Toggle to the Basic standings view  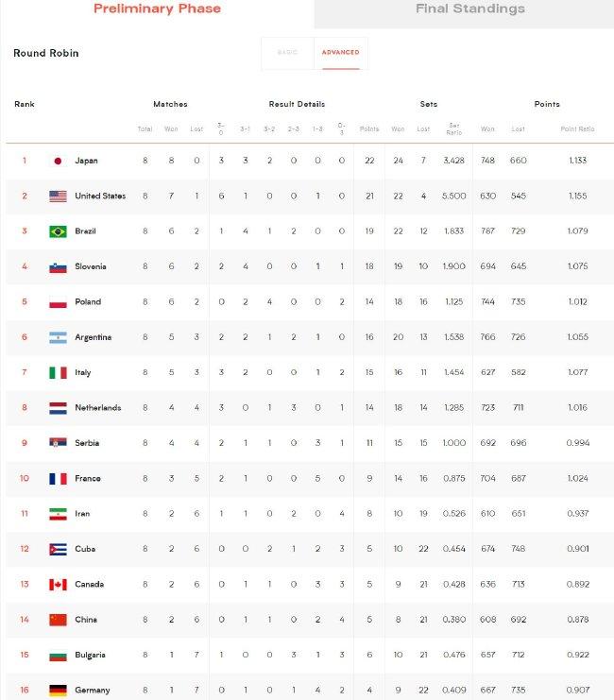pos(287,53)
